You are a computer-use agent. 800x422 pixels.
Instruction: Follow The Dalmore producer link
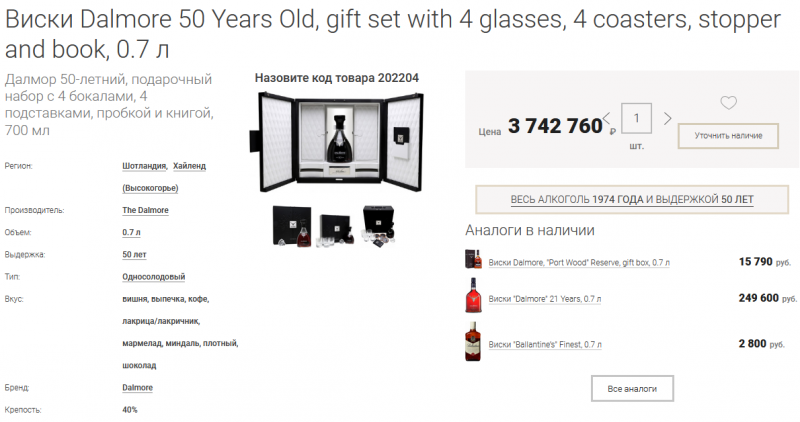tap(145, 210)
